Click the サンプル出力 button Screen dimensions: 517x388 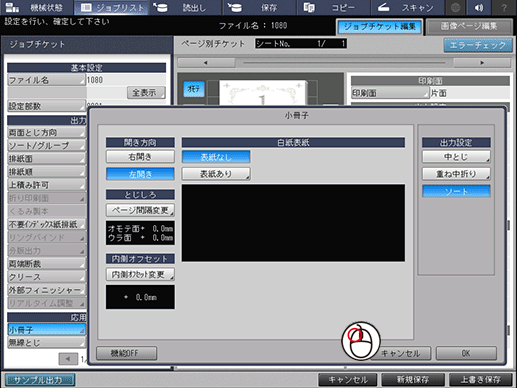coord(40,380)
